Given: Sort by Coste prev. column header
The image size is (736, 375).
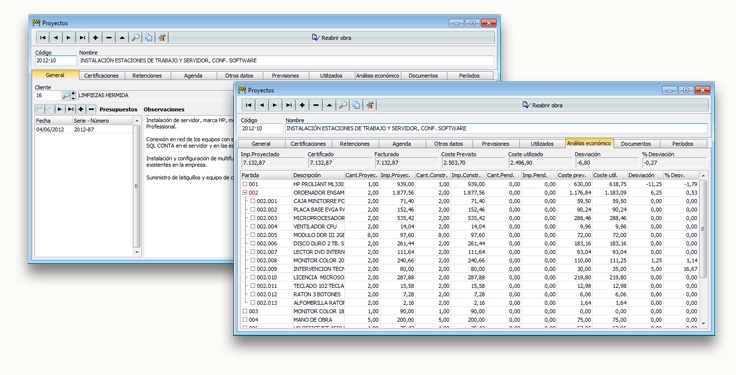Looking at the screenshot, I should (x=574, y=176).
